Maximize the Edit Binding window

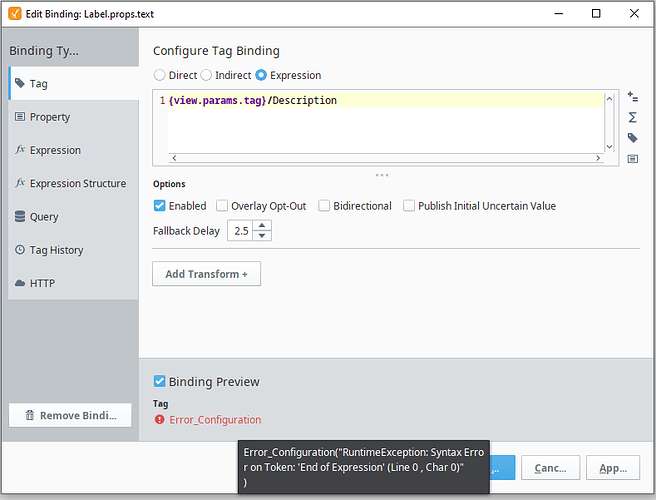click(596, 13)
